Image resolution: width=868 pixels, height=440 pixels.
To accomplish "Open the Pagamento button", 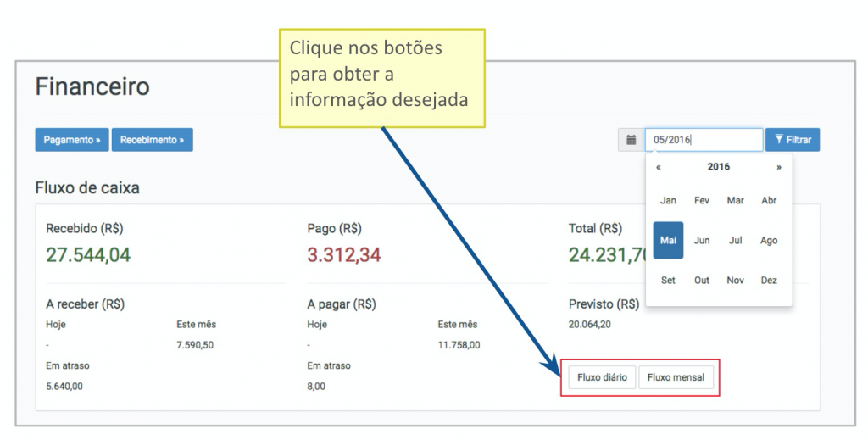I will tap(72, 140).
